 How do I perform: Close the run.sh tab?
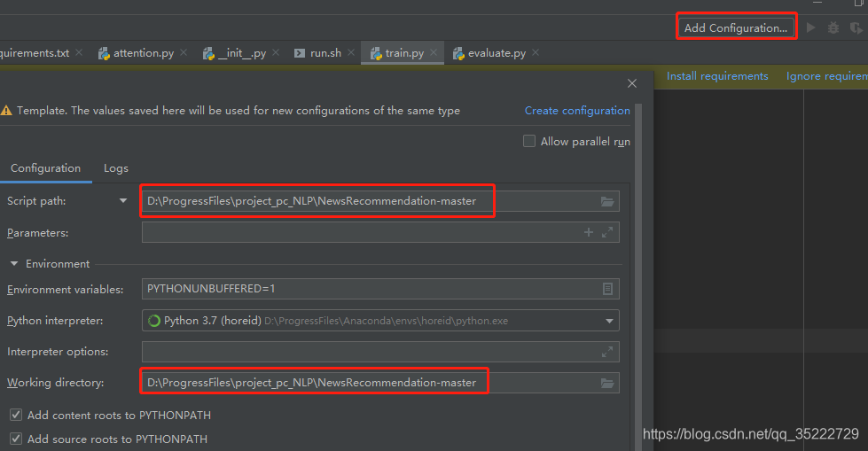351,52
